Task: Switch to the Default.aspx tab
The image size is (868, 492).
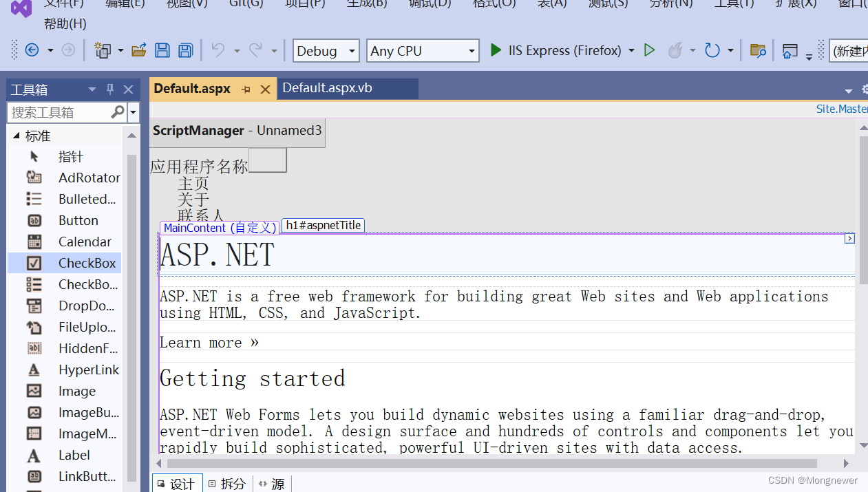Action: pyautogui.click(x=192, y=89)
